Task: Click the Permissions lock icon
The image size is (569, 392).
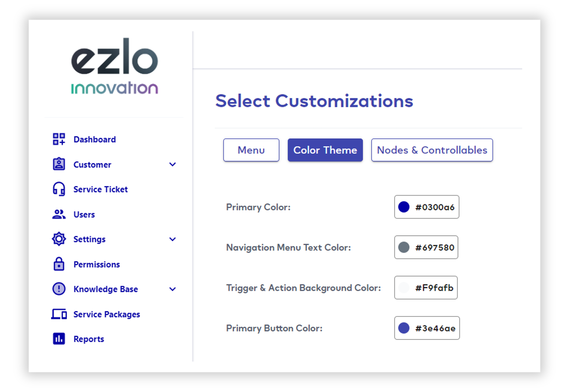Action: tap(59, 264)
